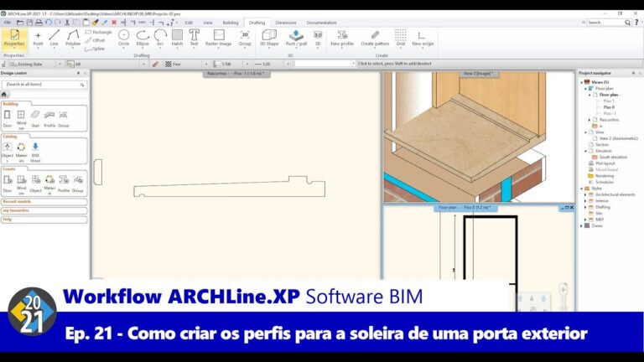
Task: Select Plot layout in Project navigator
Action: tap(605, 163)
